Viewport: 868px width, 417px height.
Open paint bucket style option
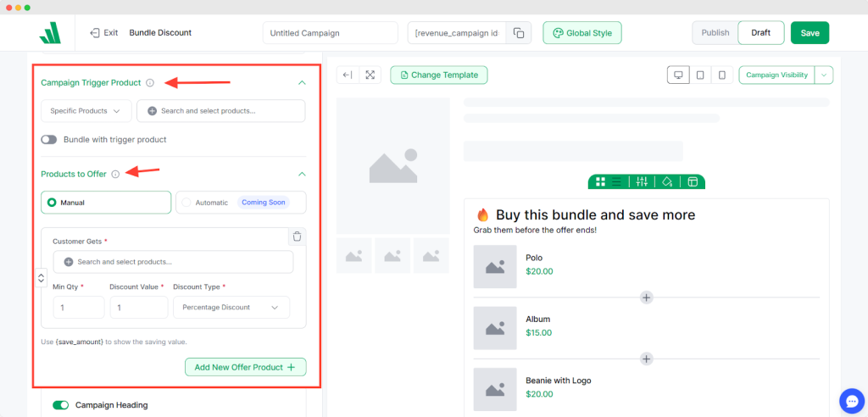pos(667,181)
